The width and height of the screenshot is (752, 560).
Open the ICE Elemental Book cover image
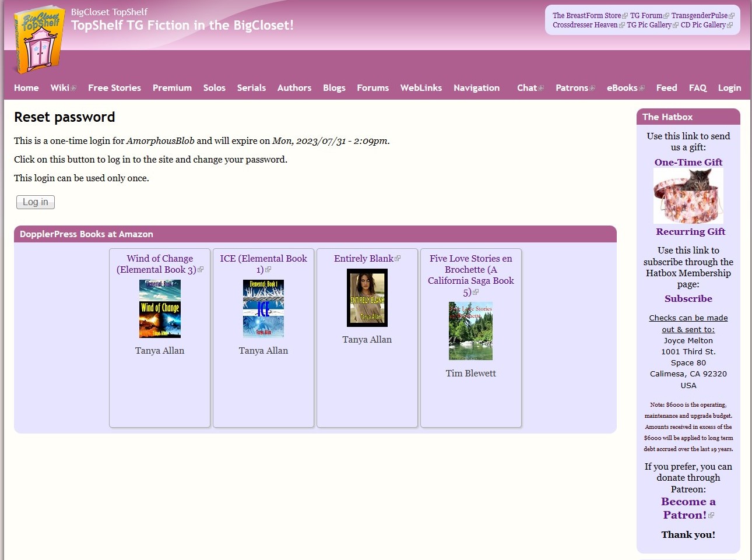point(263,309)
